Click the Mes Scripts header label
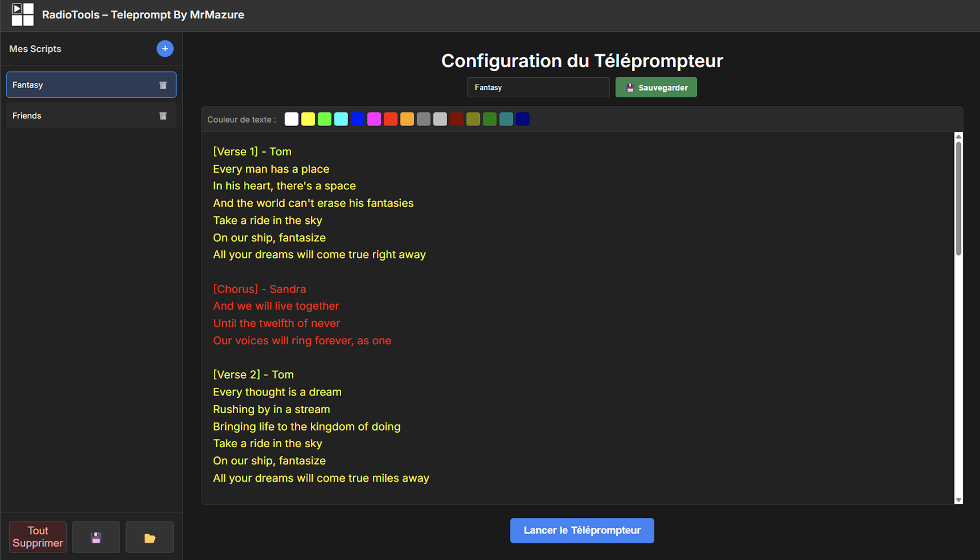The width and height of the screenshot is (980, 560). pyautogui.click(x=35, y=49)
